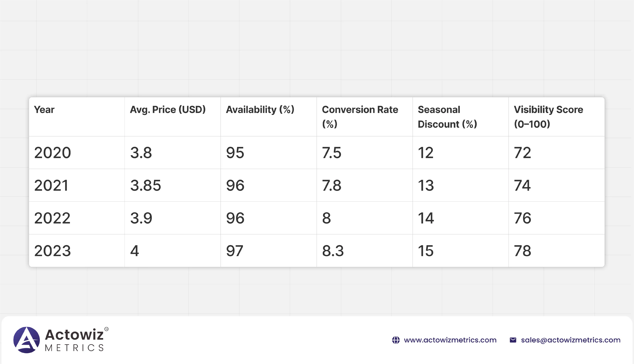Click the globe icon beside website URL
Viewport: 634px width, 364px height.
tap(396, 340)
